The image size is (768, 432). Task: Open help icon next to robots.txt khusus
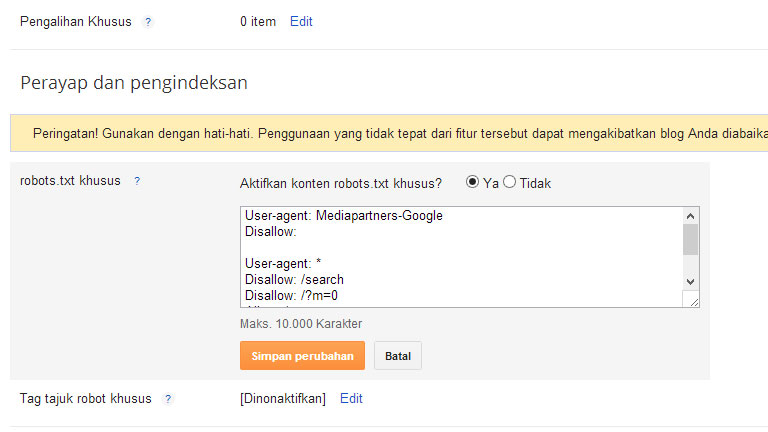(137, 181)
